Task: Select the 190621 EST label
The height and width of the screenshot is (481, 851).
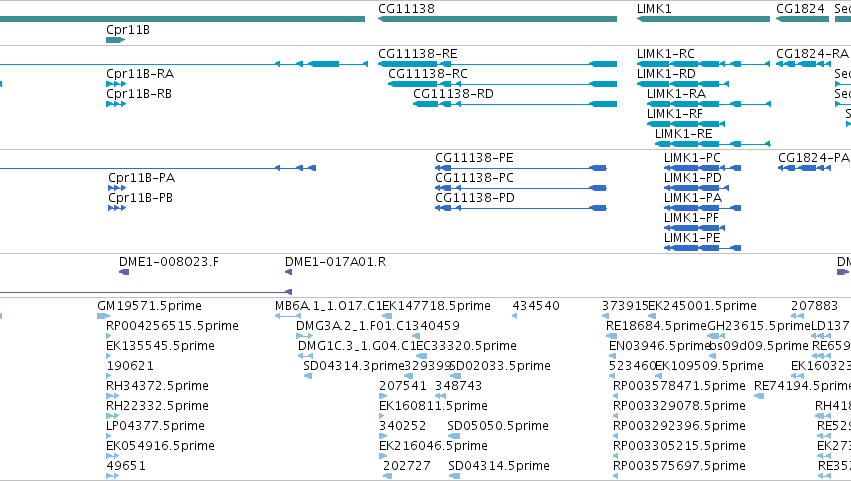Action: coord(130,366)
